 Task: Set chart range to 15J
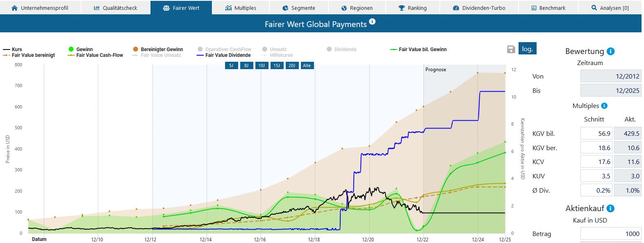click(x=277, y=65)
